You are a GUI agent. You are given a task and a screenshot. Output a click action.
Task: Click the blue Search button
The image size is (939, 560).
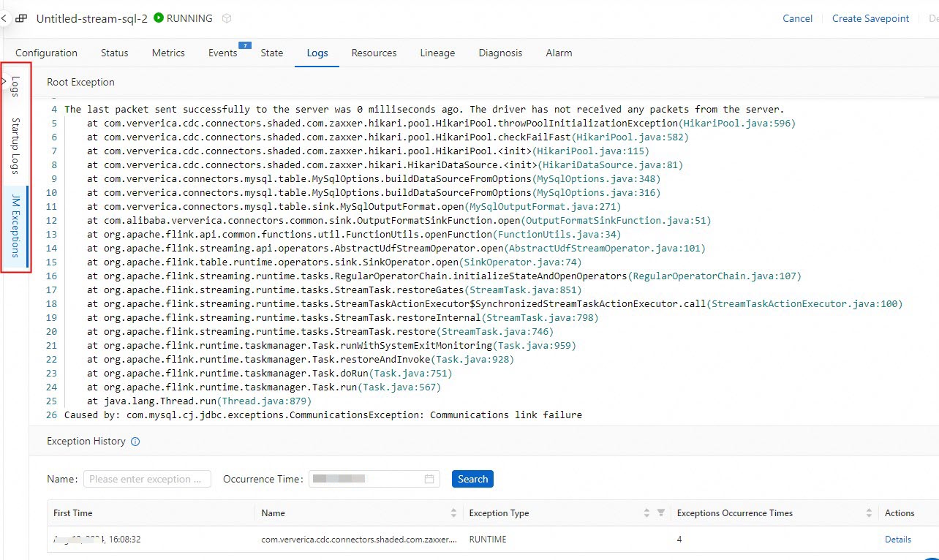(x=472, y=479)
